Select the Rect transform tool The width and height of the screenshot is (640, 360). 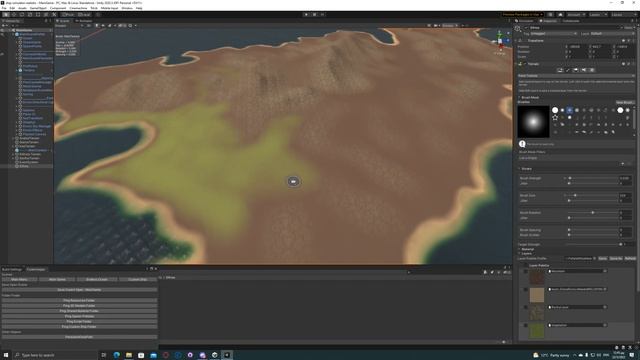coord(38,14)
